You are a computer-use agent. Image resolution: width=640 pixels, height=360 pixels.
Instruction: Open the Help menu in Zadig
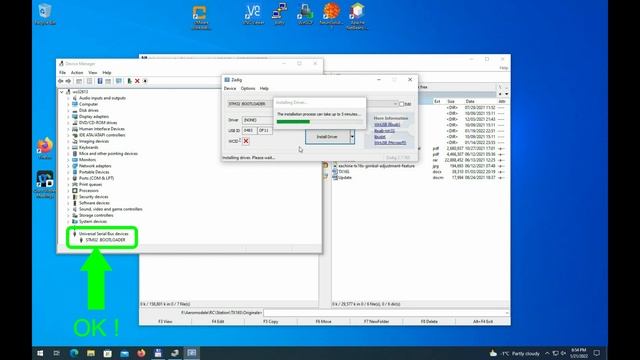point(264,89)
